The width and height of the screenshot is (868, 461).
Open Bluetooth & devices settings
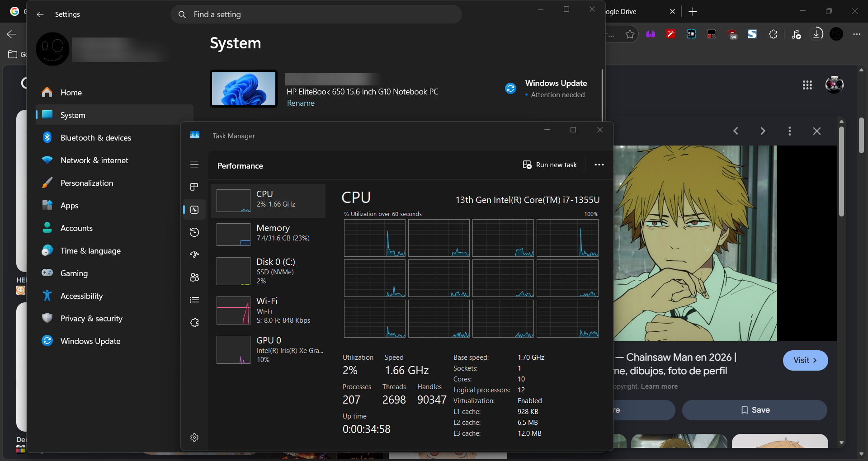point(114,137)
